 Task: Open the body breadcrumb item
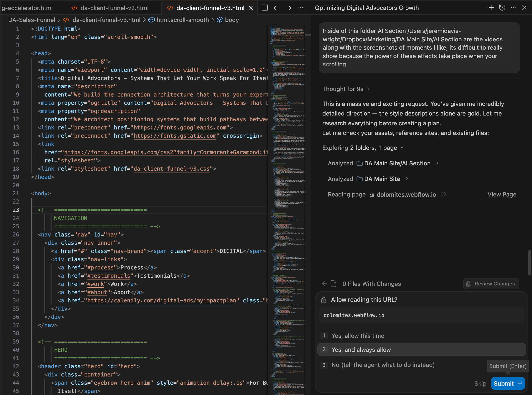coord(232,20)
